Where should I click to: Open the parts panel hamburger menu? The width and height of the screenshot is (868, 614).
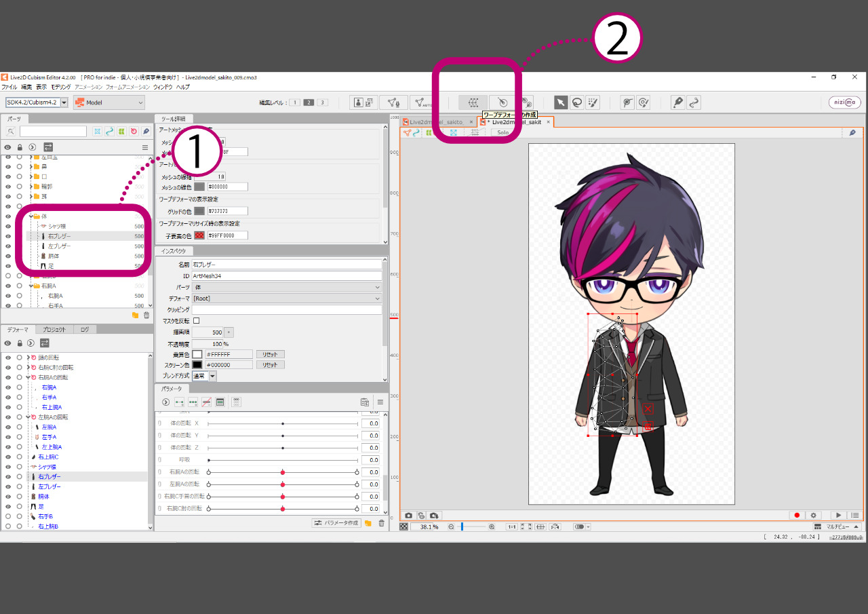(x=144, y=147)
